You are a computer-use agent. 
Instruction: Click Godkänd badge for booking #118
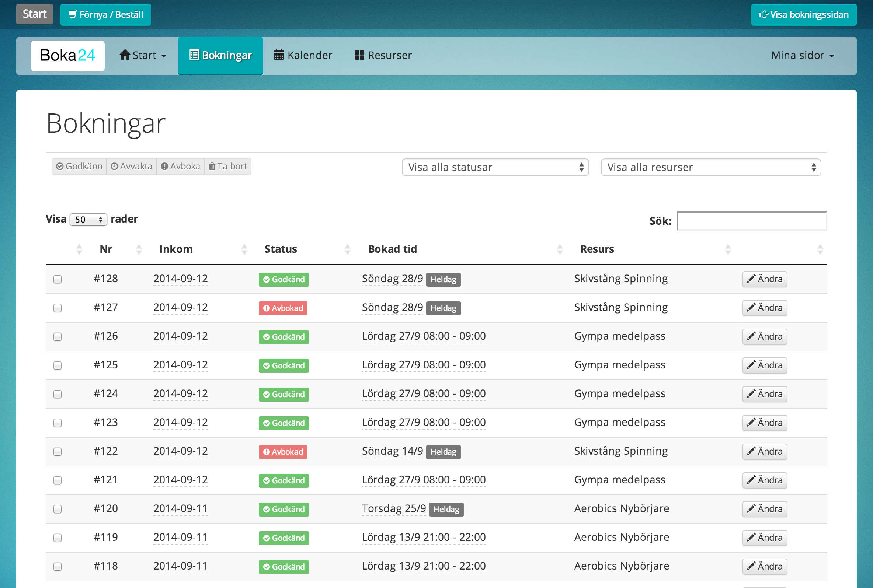[284, 567]
